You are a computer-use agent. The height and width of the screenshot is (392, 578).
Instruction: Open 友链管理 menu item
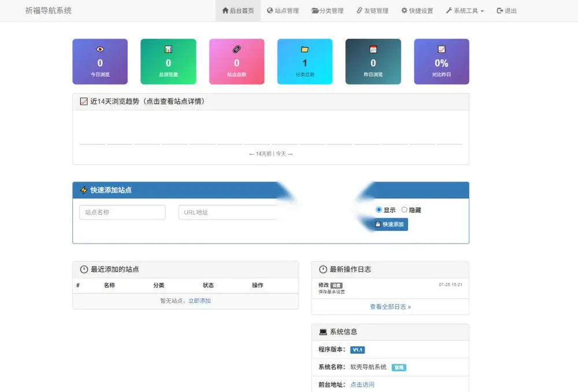pos(372,10)
